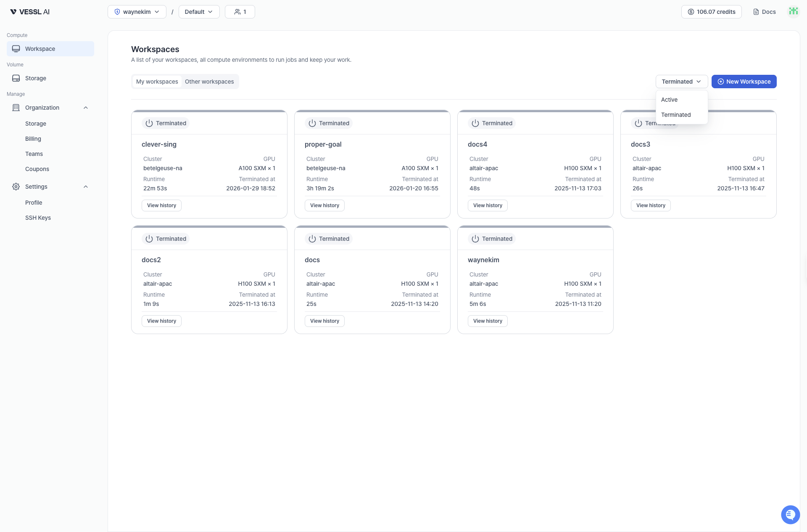Collapse the Organization section chevron
This screenshot has height=532, width=807.
(x=85, y=108)
